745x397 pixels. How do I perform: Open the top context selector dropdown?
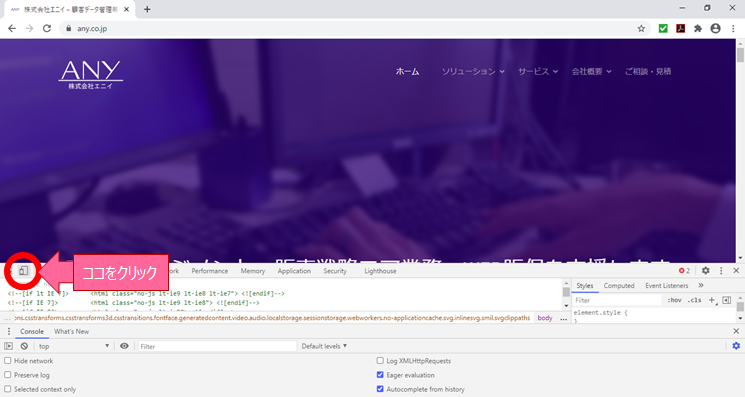74,346
